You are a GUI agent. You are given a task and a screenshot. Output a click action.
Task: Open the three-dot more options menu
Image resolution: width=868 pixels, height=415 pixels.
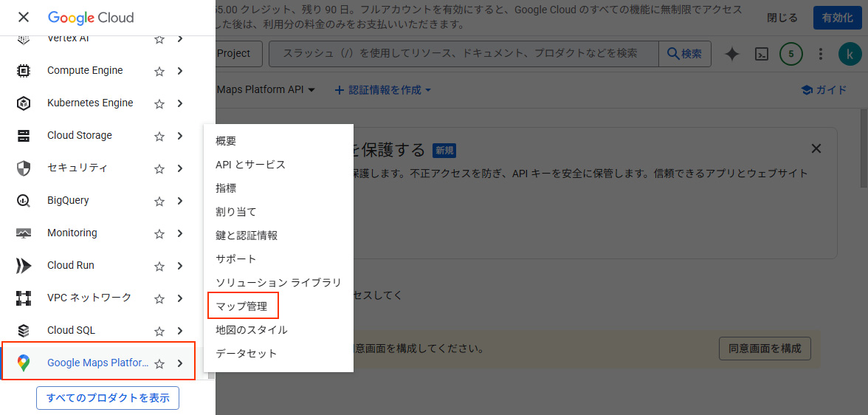tap(821, 54)
